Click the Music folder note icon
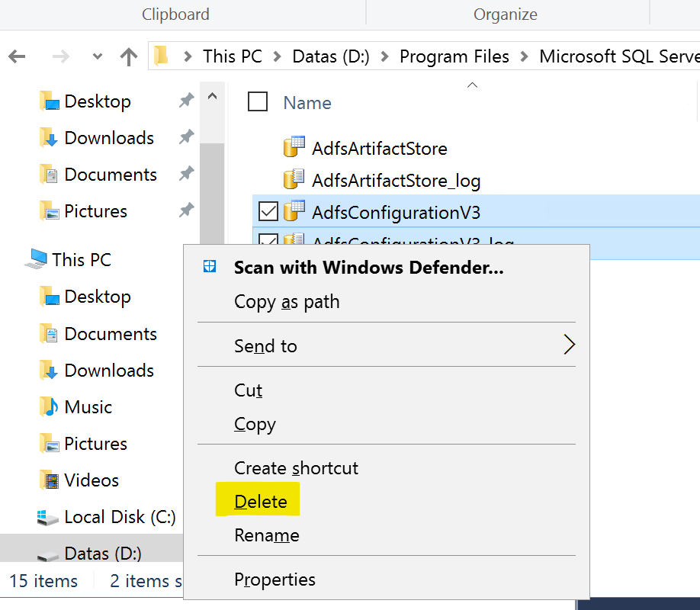 [x=49, y=406]
